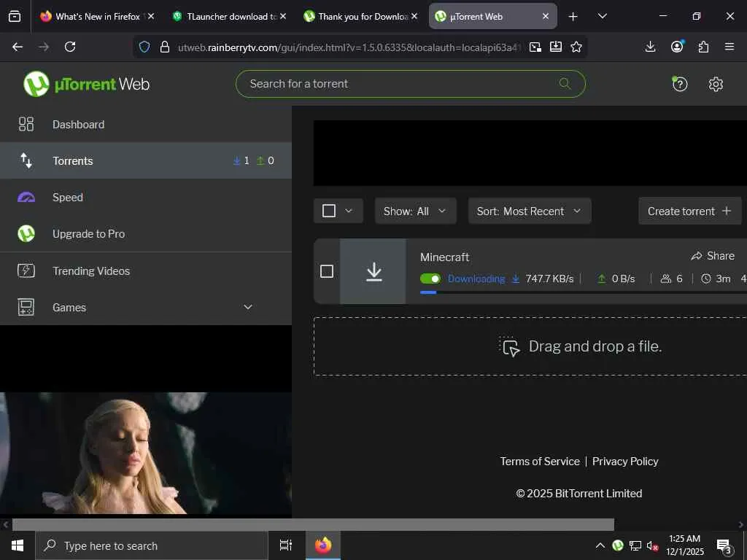The height and width of the screenshot is (560, 747).
Task: Check the Minecraft torrent checkbox
Action: click(327, 271)
